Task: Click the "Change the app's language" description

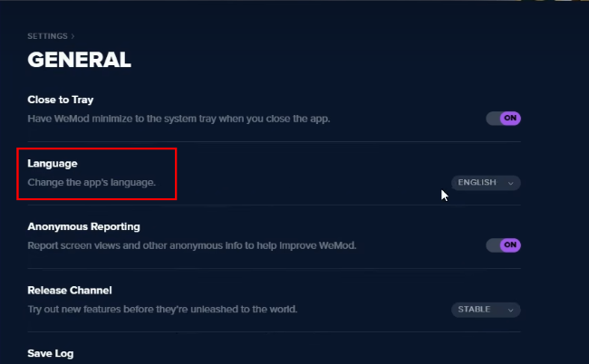Action: click(92, 183)
